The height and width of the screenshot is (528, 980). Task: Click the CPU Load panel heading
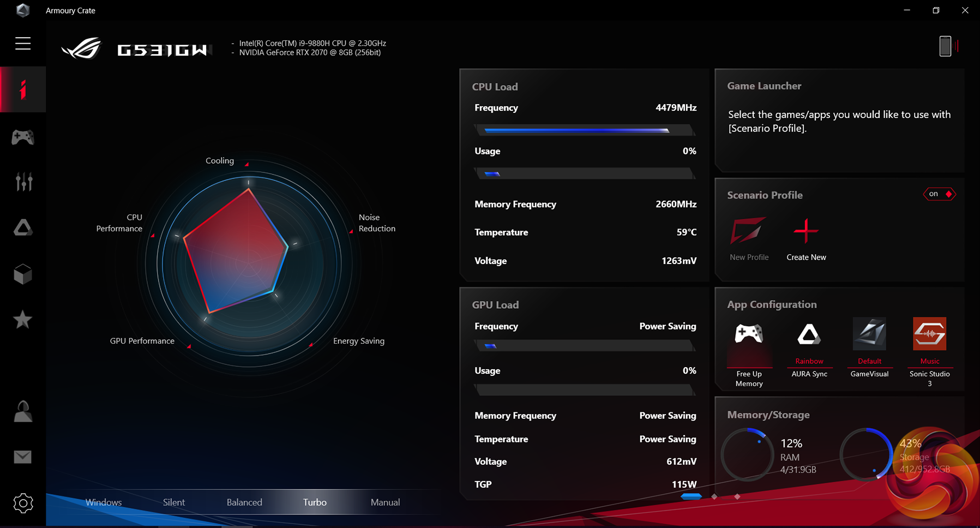[x=495, y=87]
